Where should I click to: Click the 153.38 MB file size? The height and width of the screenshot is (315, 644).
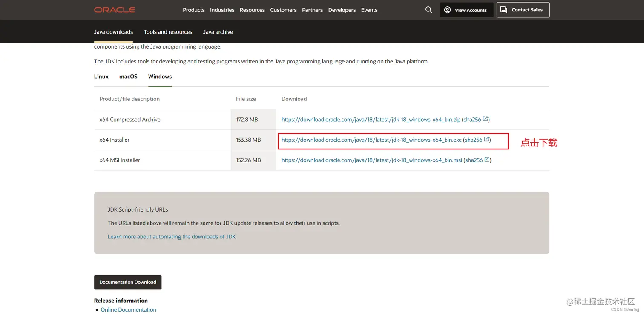(248, 140)
